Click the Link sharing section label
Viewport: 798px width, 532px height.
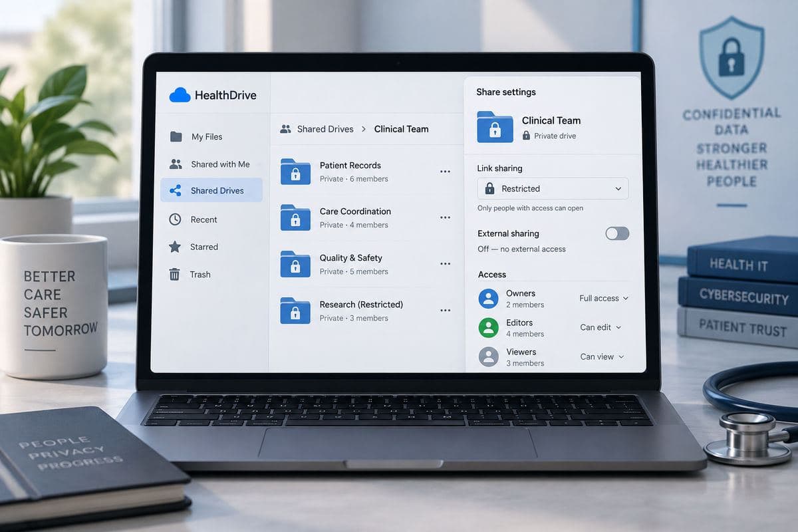500,168
